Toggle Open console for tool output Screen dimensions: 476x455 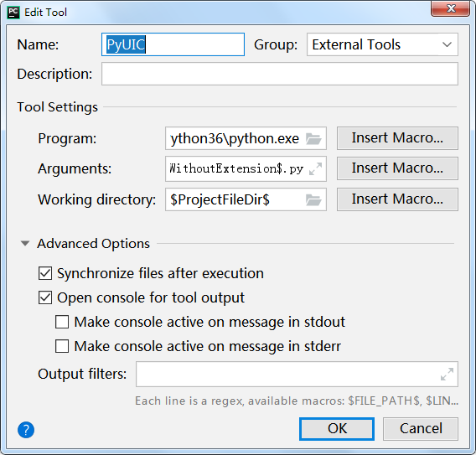(45, 297)
